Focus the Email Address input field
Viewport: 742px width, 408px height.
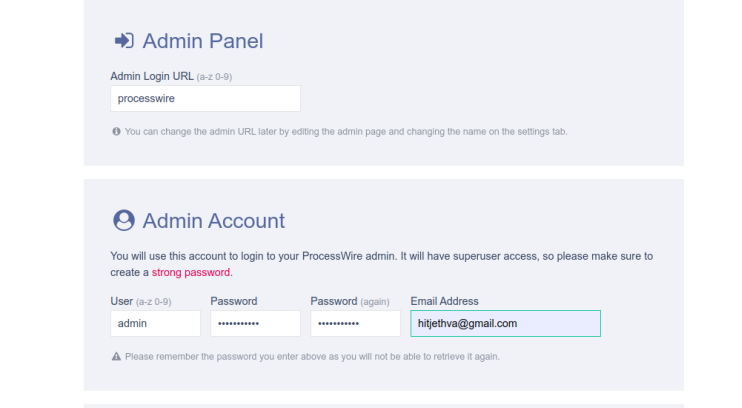(x=505, y=324)
